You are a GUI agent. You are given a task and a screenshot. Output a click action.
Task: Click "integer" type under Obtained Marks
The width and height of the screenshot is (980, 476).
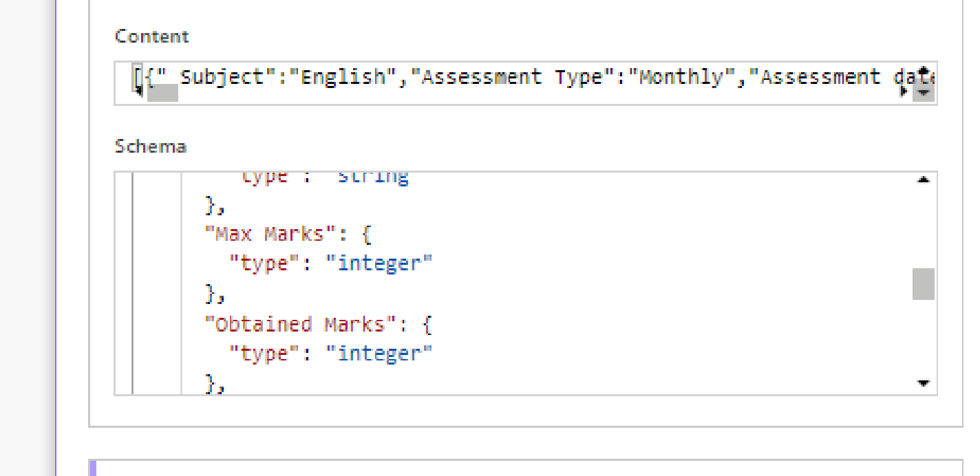pos(379,354)
